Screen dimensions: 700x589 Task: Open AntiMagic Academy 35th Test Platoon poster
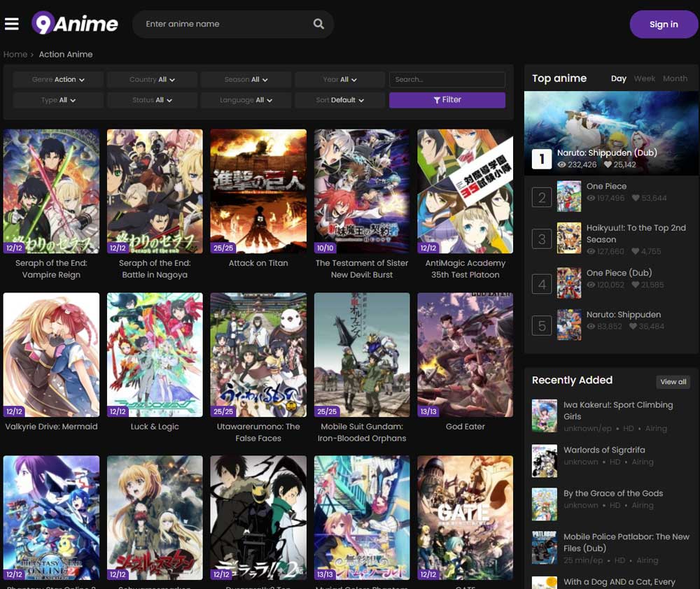(465, 192)
